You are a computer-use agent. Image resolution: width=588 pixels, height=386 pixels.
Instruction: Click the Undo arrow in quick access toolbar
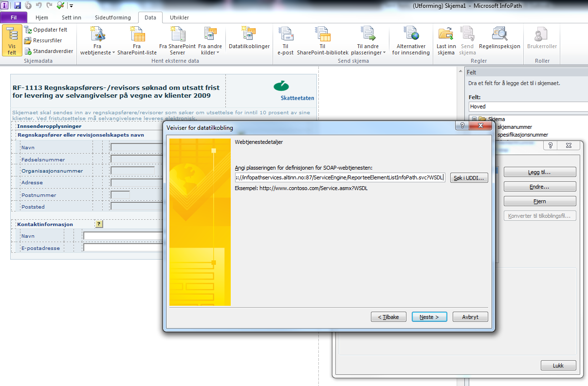(x=38, y=5)
